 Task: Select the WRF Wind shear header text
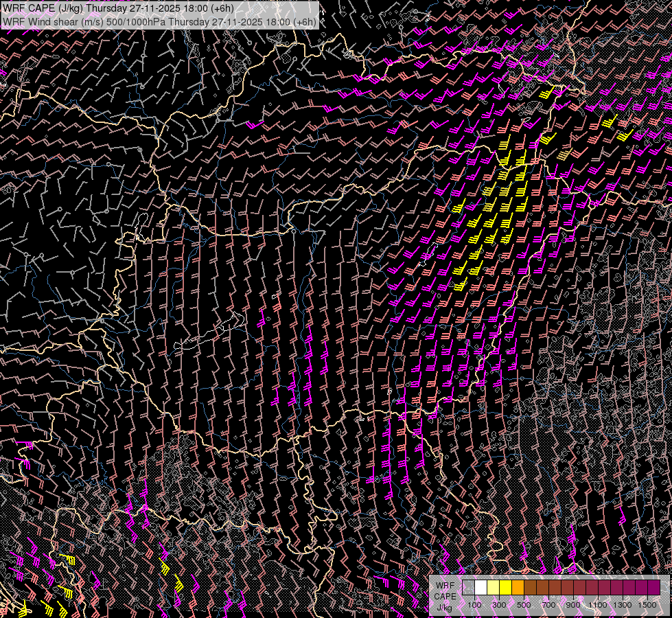(159, 21)
